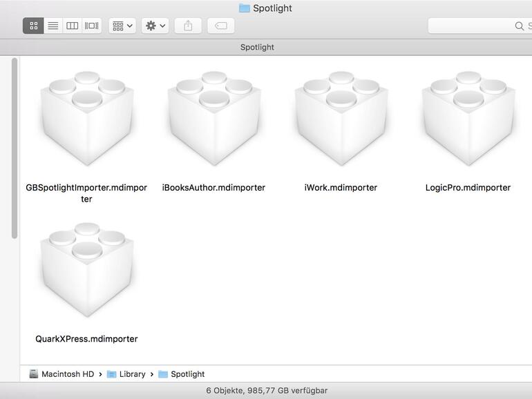Switch to Cover Flow view
The height and width of the screenshot is (399, 532).
pyautogui.click(x=92, y=26)
